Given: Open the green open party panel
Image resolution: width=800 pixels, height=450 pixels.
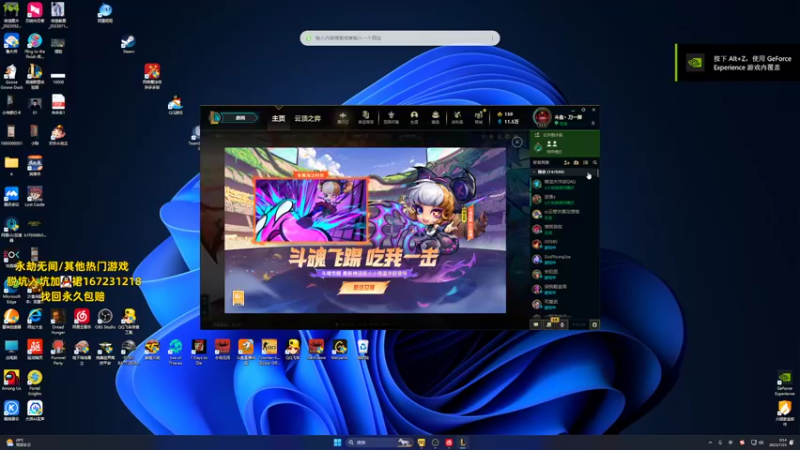Looking at the screenshot, I should point(565,143).
